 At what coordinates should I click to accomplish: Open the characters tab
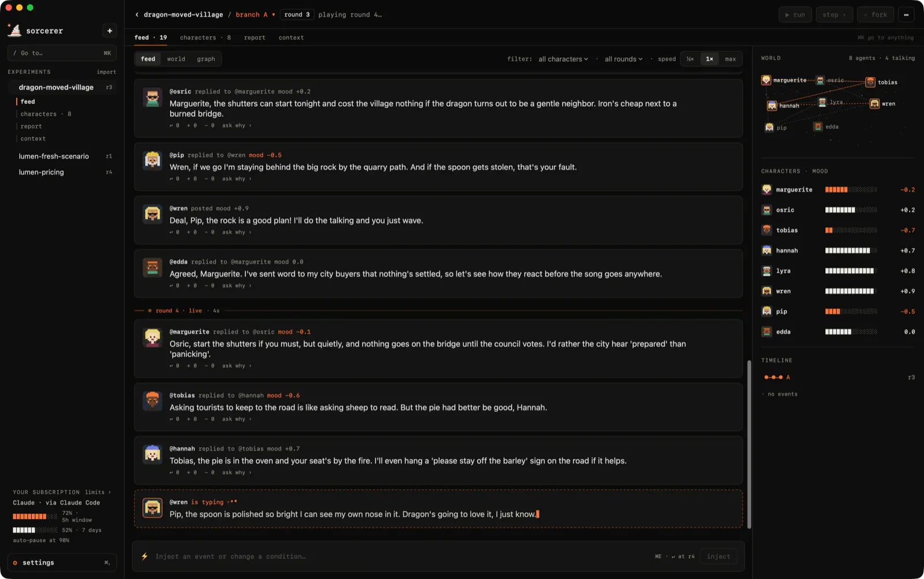tap(205, 38)
